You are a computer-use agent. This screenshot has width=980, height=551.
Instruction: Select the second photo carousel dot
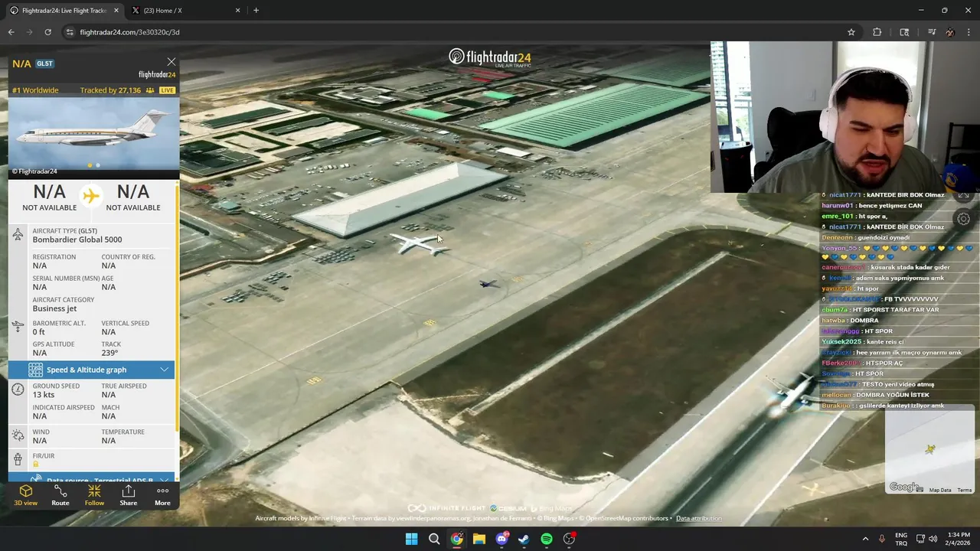pyautogui.click(x=97, y=165)
